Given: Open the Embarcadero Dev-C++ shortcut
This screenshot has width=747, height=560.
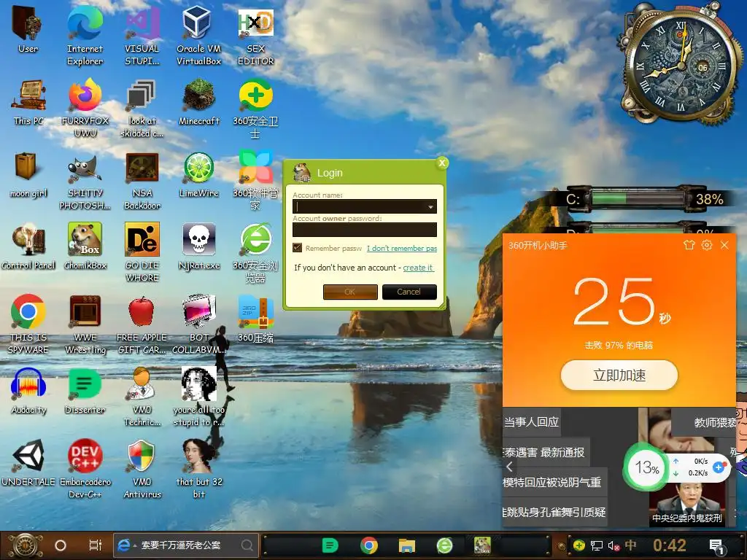Looking at the screenshot, I should [x=85, y=469].
